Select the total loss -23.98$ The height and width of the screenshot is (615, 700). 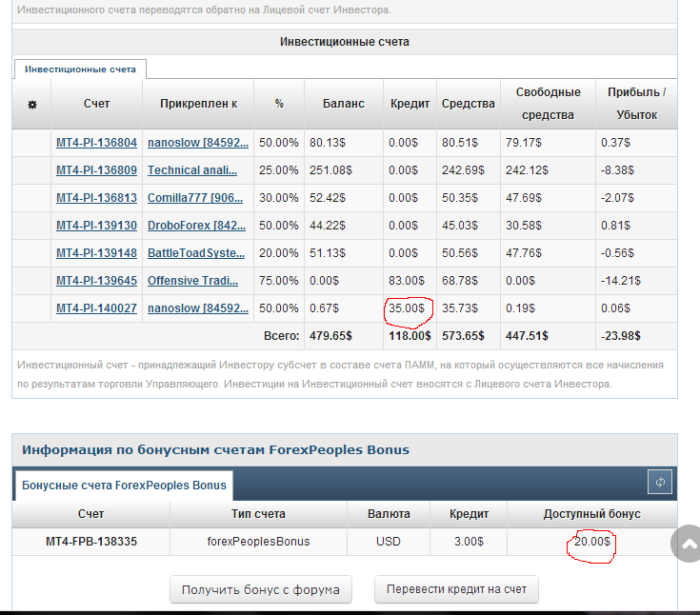click(x=621, y=336)
